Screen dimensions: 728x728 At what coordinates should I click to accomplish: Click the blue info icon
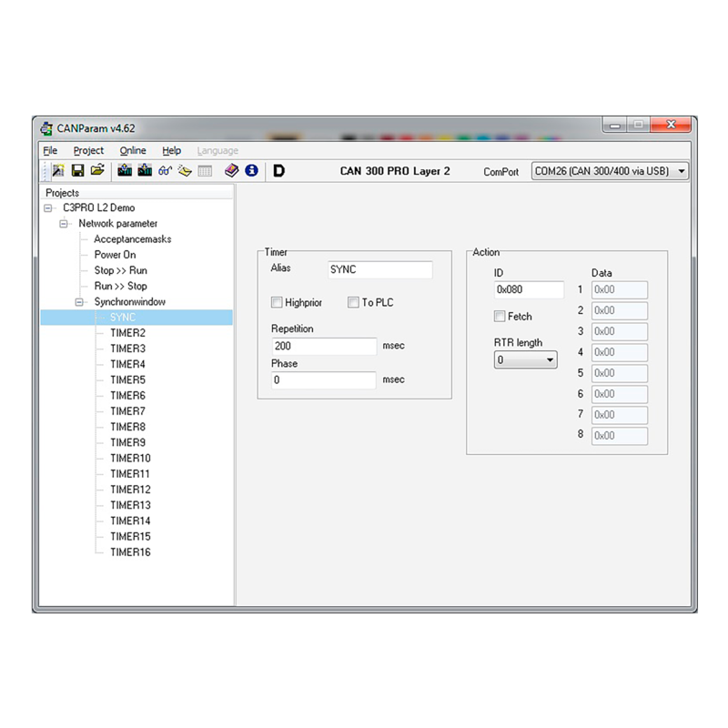(252, 170)
